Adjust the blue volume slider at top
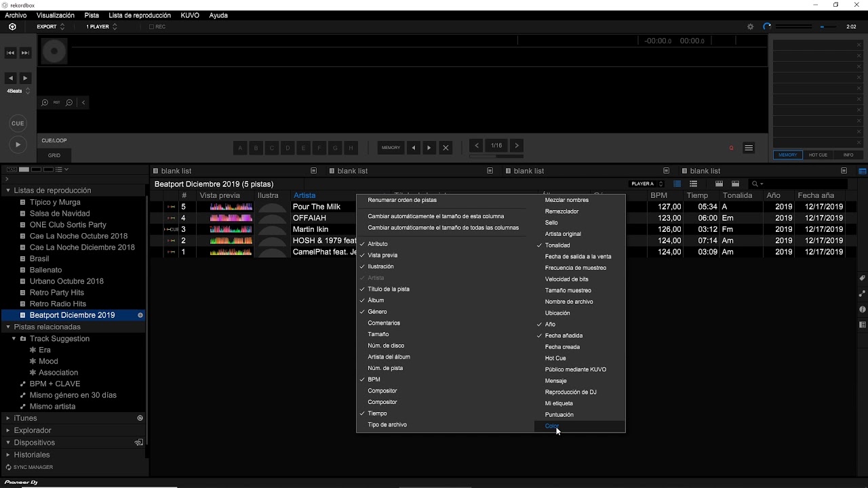 point(827,26)
